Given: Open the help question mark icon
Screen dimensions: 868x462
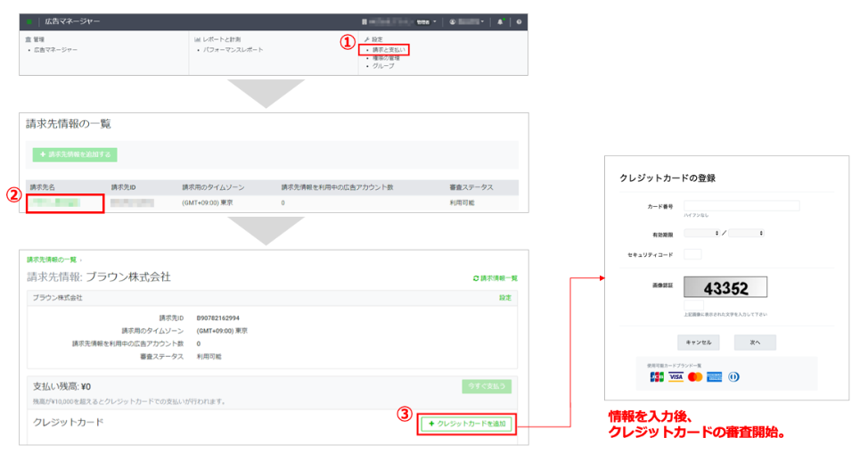Looking at the screenshot, I should [x=519, y=21].
